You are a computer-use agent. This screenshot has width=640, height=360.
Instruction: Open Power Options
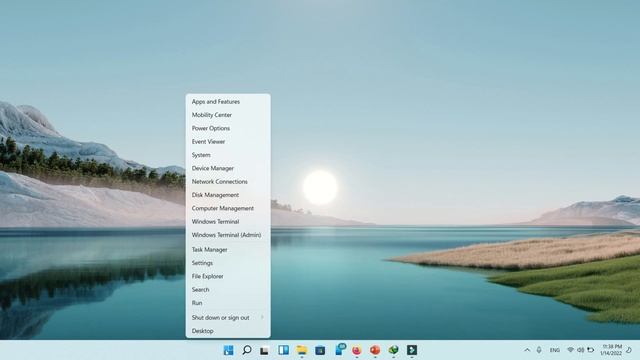coord(228,128)
